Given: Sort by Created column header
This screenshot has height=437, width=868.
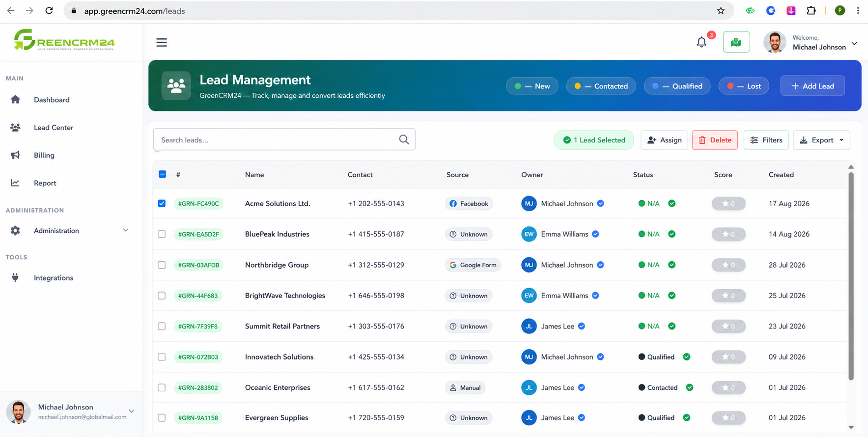Looking at the screenshot, I should pos(781,174).
